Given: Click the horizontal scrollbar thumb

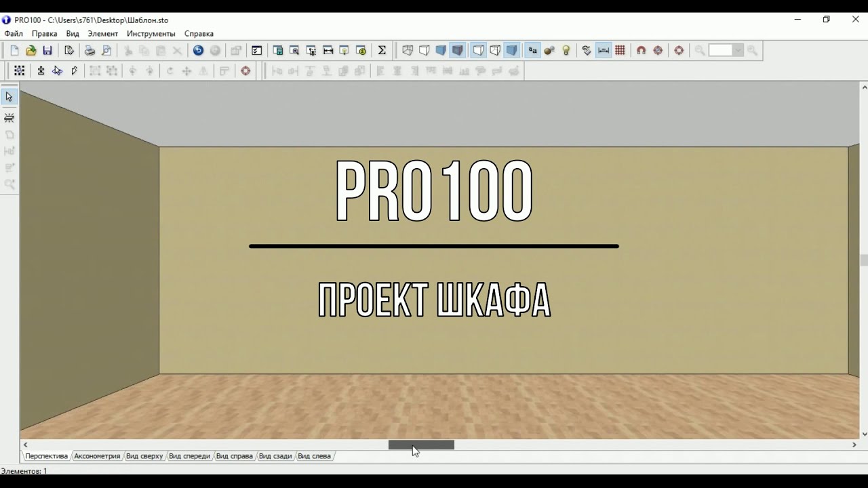Looking at the screenshot, I should (421, 445).
